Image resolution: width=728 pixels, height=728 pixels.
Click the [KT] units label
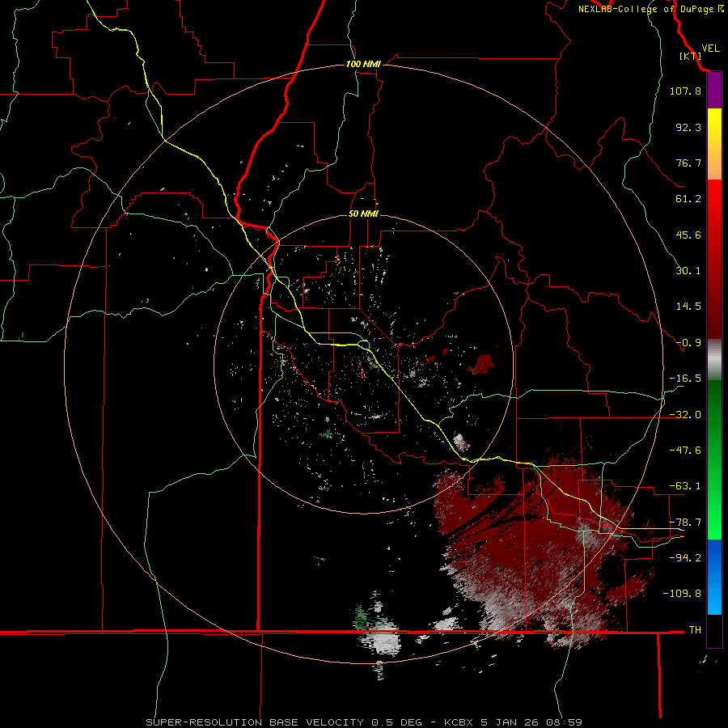[x=690, y=56]
